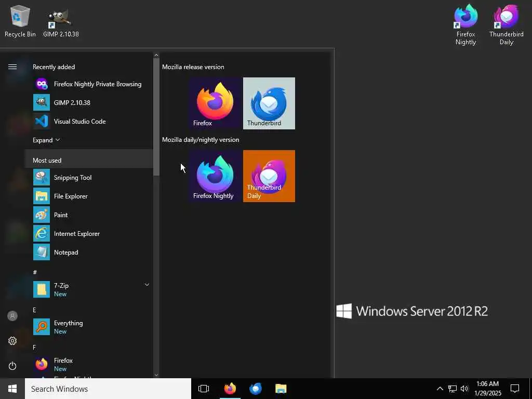
Task: Open Firefox under the F section
Action: coord(89,364)
